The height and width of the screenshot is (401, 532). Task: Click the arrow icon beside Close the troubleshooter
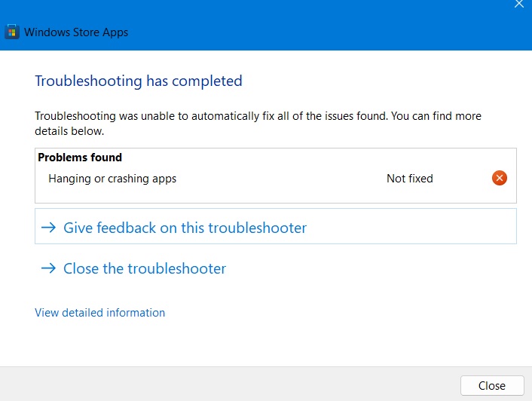tap(48, 268)
